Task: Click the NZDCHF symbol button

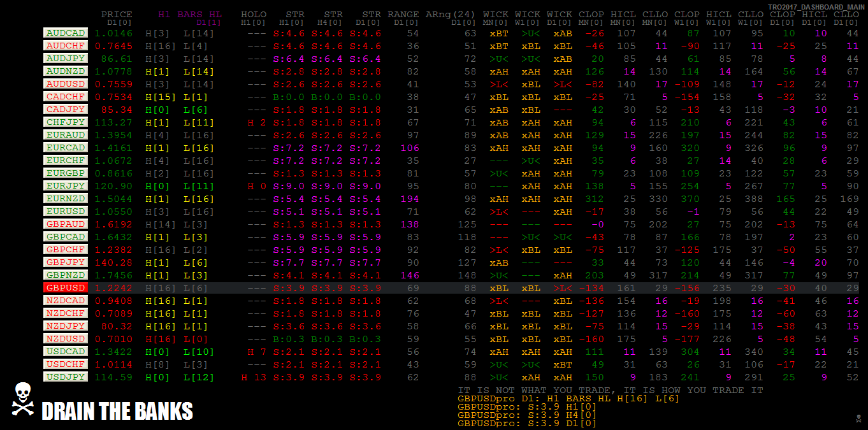Action: point(65,313)
